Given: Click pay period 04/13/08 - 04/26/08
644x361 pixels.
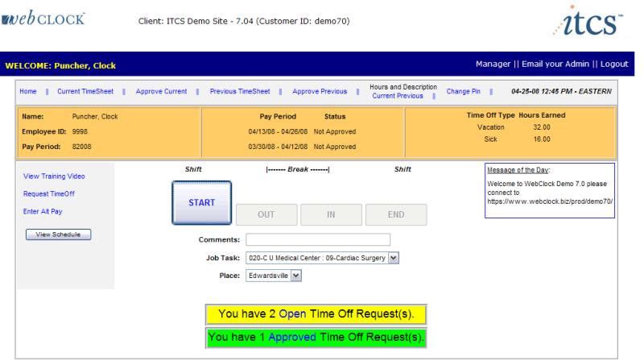Looking at the screenshot, I should click(x=278, y=131).
